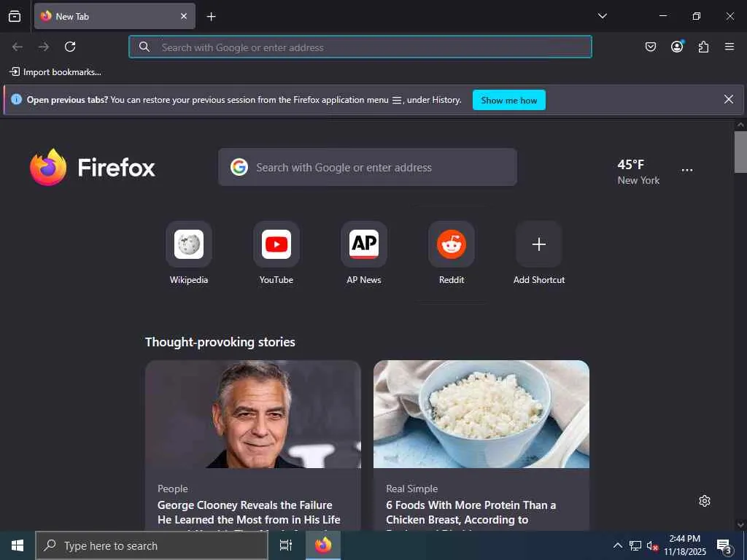Click the 6 Foods With More Protein headline

tap(471, 513)
